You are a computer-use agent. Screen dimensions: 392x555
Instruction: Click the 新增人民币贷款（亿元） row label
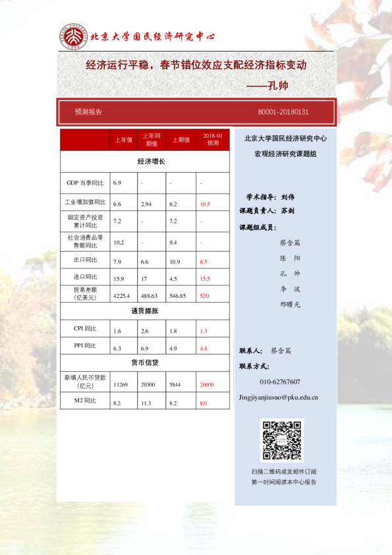tap(85, 382)
